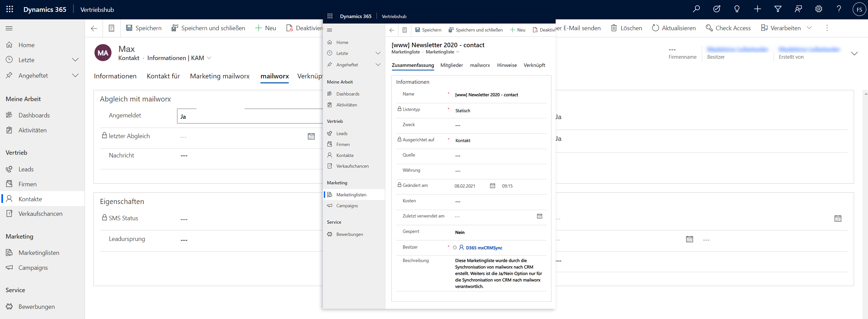Click the Leadursprung field value

184,240
